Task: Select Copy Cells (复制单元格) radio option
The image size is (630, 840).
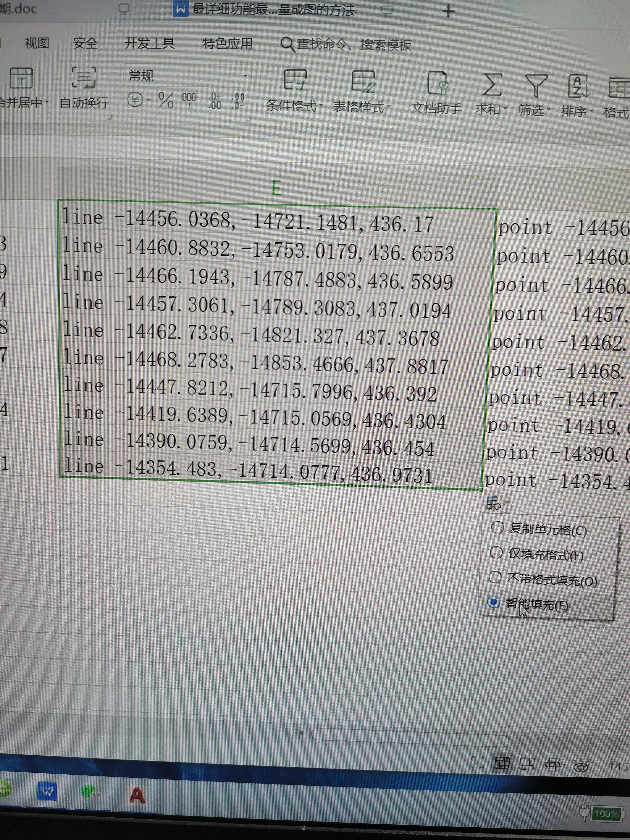Action: tap(497, 528)
